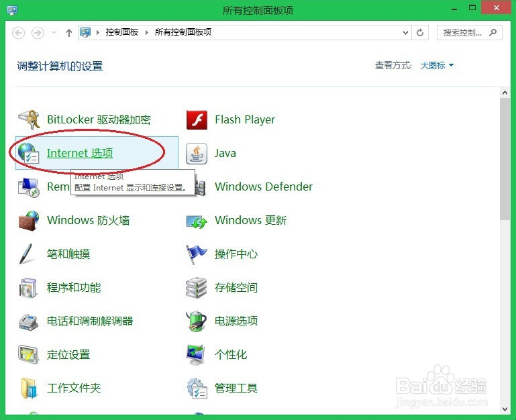Click the 电源选项 battery icon
The image size is (516, 420).
click(x=197, y=321)
